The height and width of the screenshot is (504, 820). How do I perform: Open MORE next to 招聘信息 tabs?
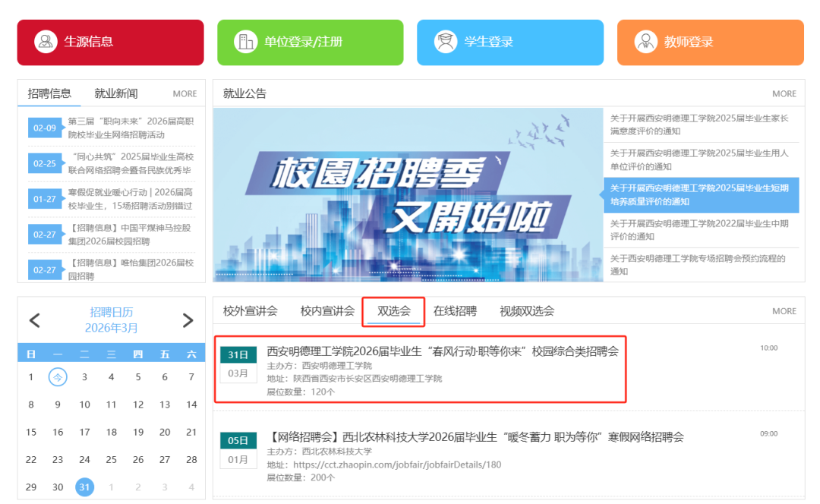point(184,94)
